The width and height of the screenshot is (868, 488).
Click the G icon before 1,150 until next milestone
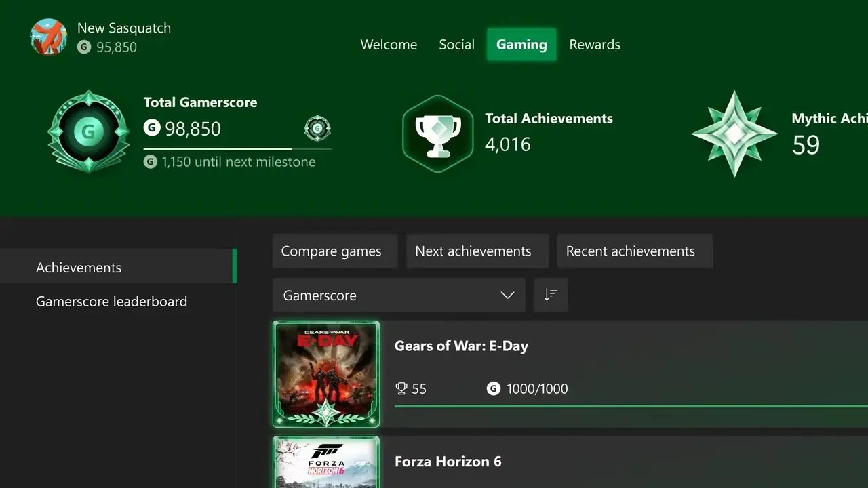pos(151,161)
